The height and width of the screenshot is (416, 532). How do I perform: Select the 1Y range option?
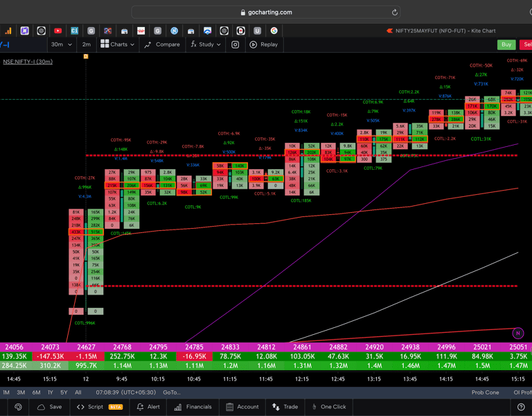coord(50,392)
